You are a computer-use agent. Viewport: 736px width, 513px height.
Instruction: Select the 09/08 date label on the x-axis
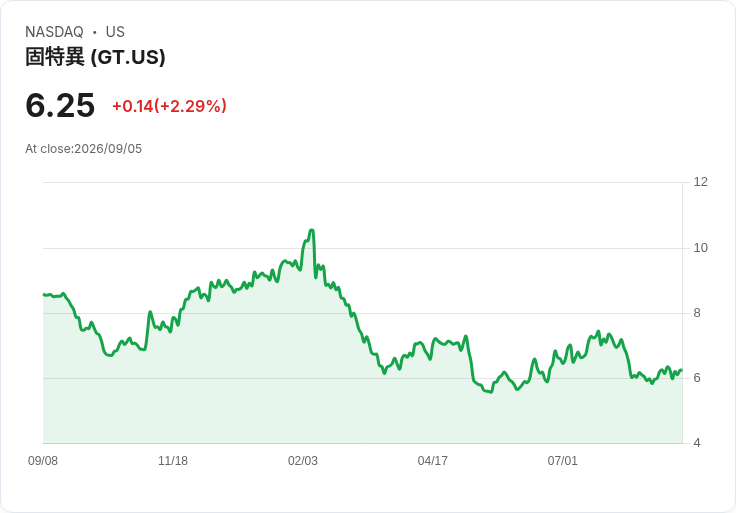(43, 461)
